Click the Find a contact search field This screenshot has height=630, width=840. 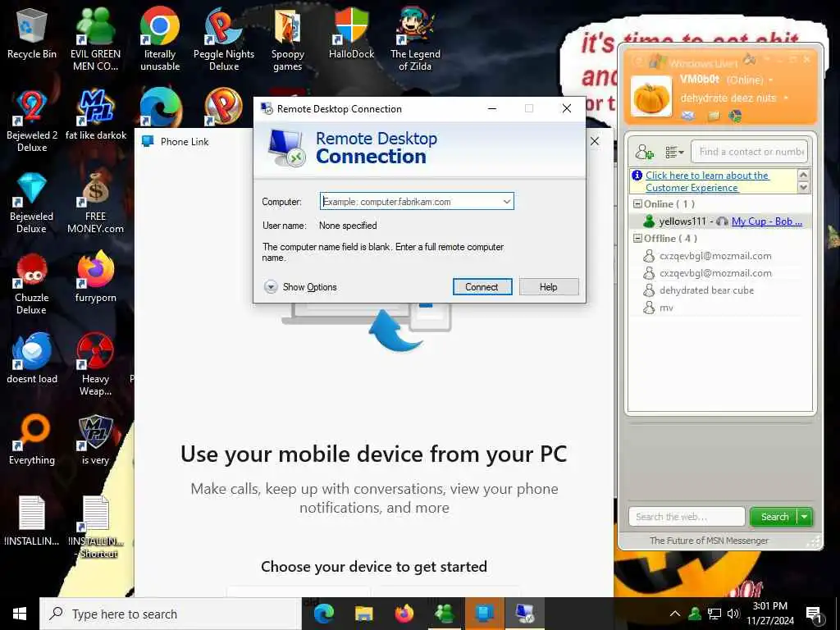(749, 152)
